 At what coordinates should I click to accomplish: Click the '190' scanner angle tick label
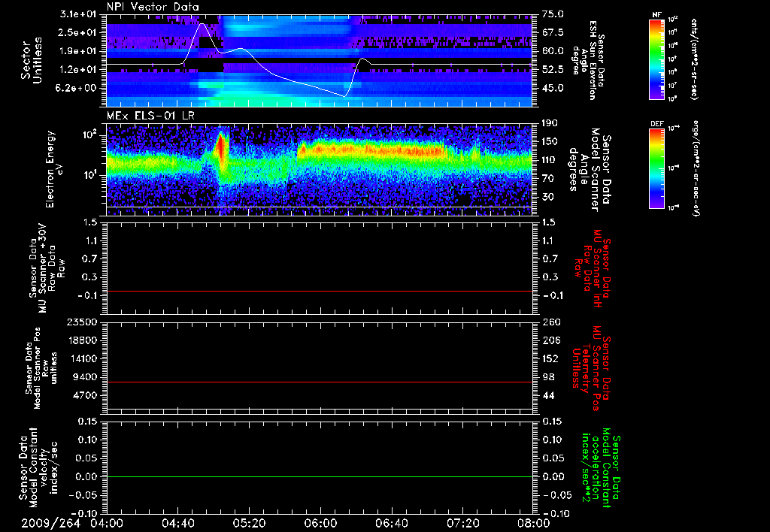pos(551,123)
